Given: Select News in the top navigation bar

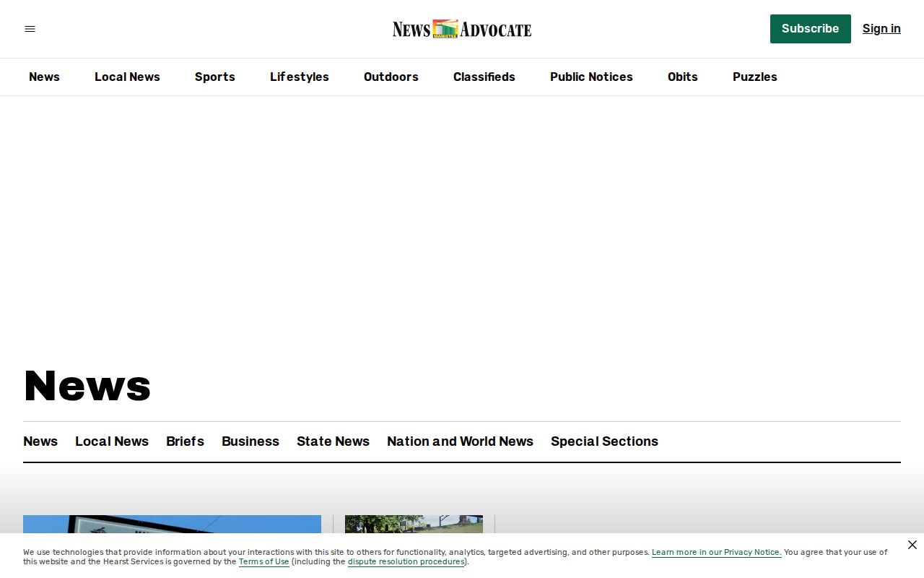Looking at the screenshot, I should pos(44,77).
